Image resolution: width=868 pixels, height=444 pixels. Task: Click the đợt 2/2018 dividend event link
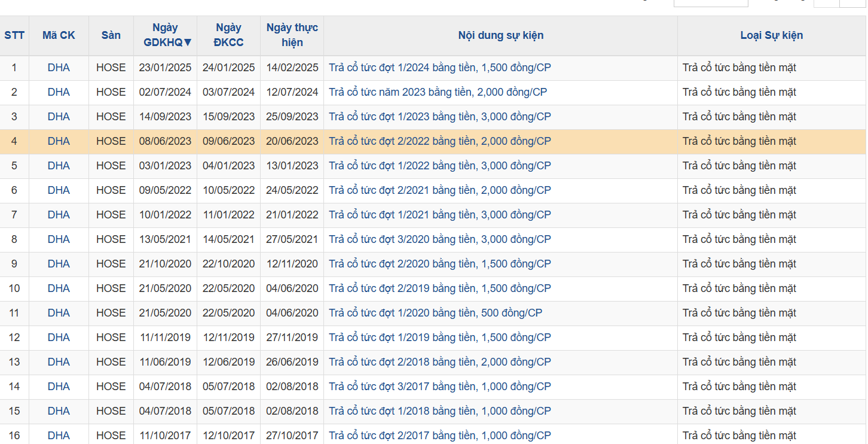(439, 363)
